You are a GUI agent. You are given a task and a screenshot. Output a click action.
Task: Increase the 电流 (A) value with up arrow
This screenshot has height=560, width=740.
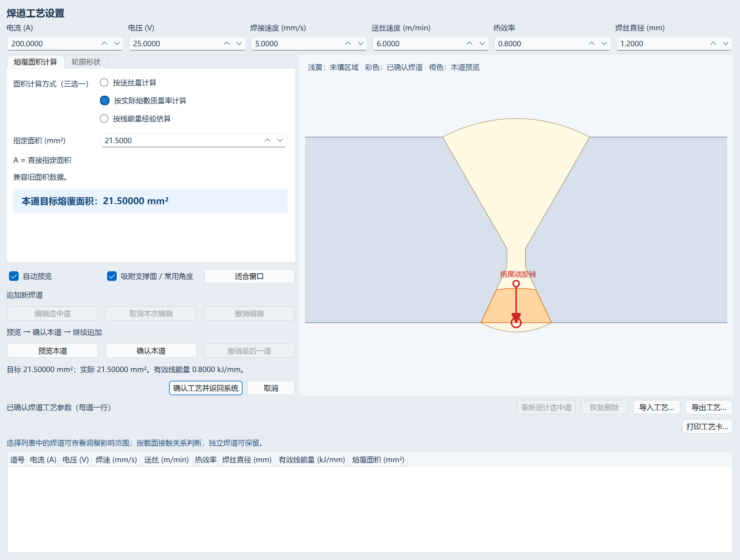pyautogui.click(x=104, y=44)
